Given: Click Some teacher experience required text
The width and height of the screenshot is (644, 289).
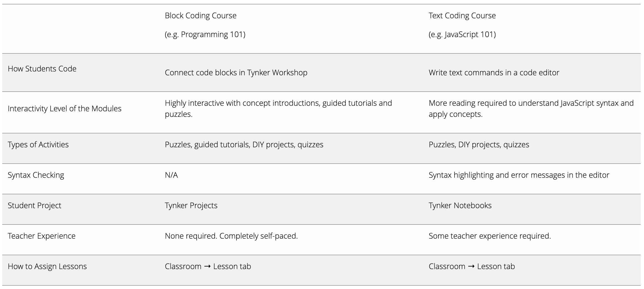Looking at the screenshot, I should point(490,236).
